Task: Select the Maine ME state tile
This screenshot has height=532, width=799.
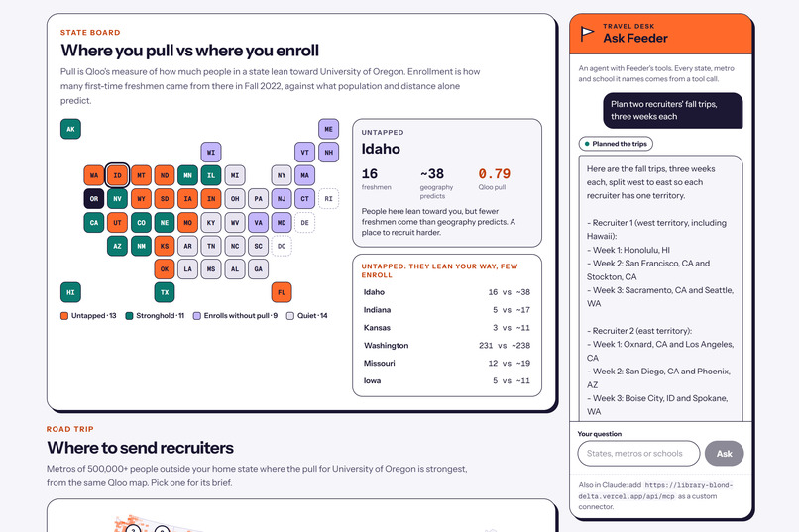Action: point(328,129)
